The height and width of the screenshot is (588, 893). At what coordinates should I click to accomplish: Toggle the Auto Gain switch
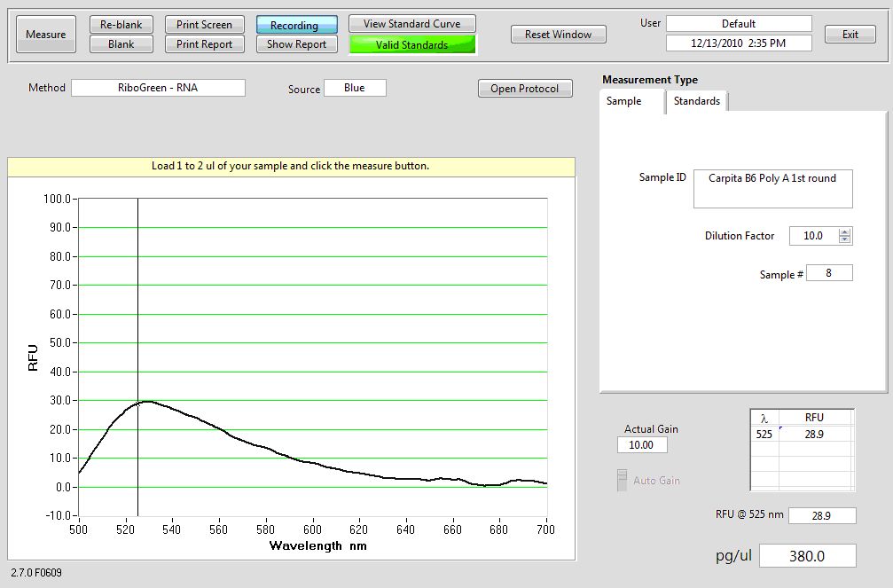coord(623,480)
